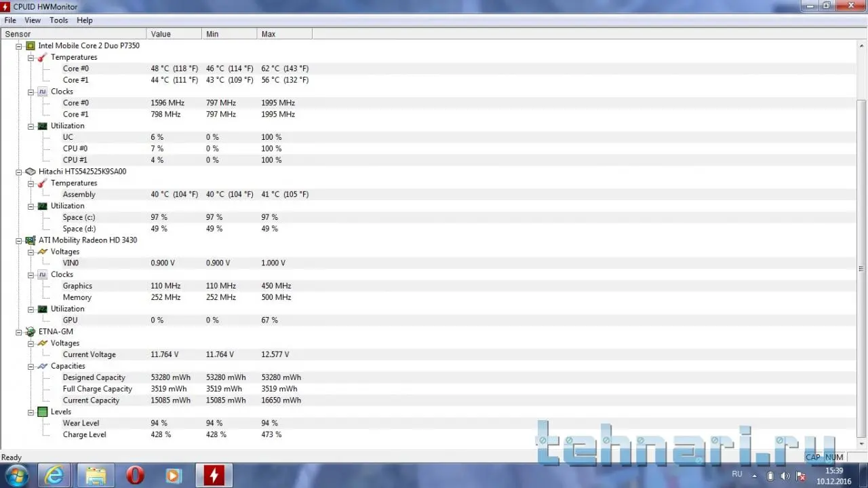
Task: Click the ATI Mobility Radeon graphics card icon
Action: coord(31,240)
